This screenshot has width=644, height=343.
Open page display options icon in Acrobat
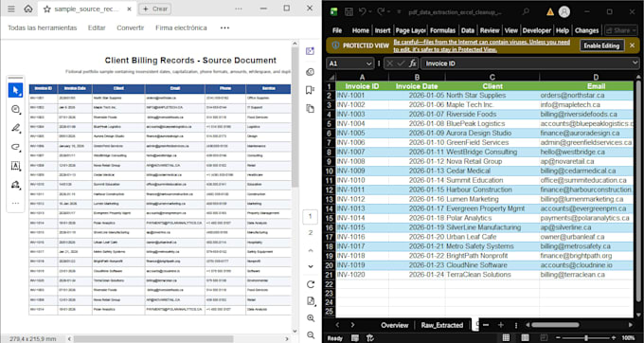tap(311, 301)
